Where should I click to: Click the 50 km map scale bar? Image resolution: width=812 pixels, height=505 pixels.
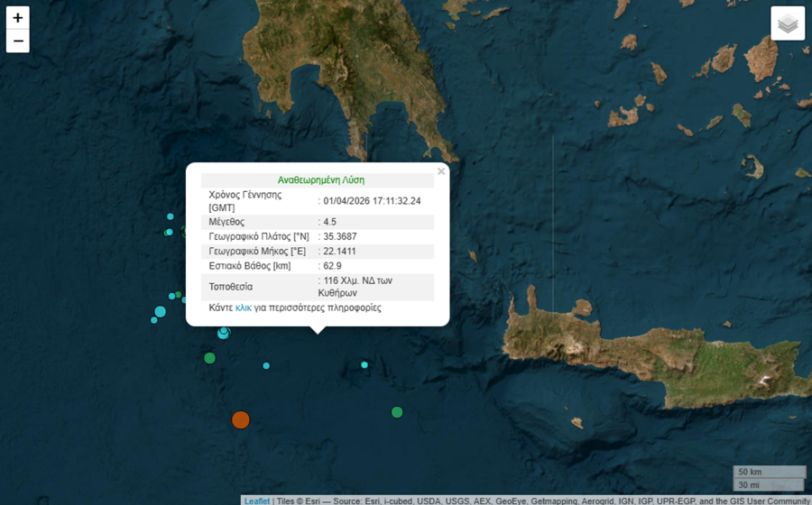(769, 472)
